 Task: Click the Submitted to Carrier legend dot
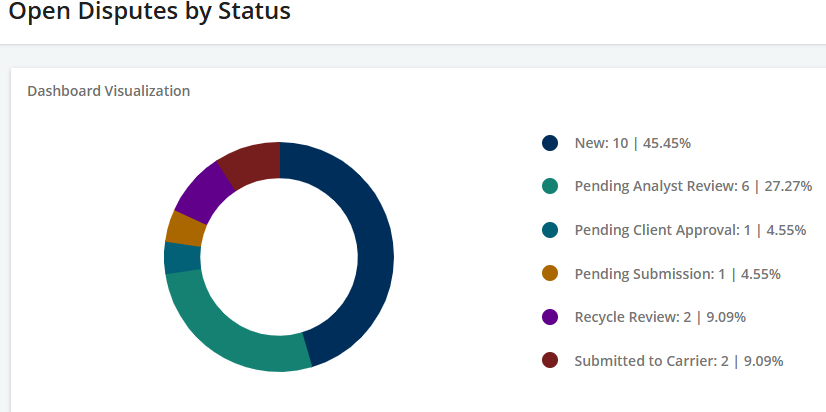[x=549, y=361]
